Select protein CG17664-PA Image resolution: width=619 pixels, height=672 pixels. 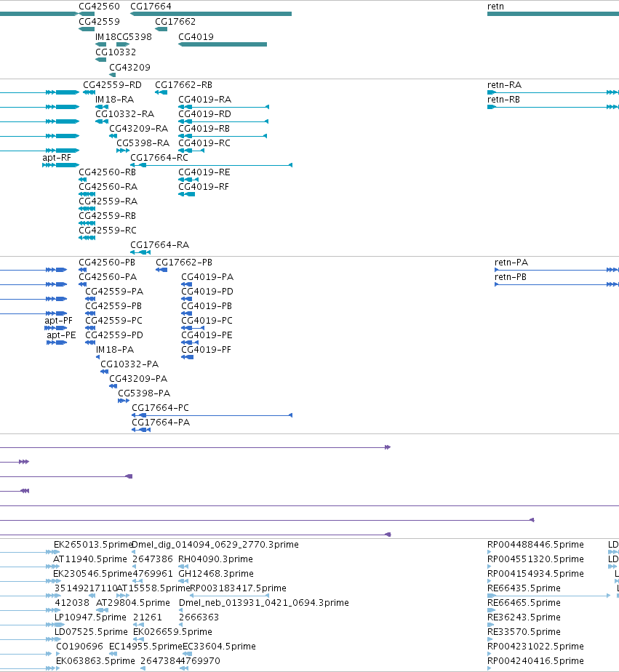[161, 423]
